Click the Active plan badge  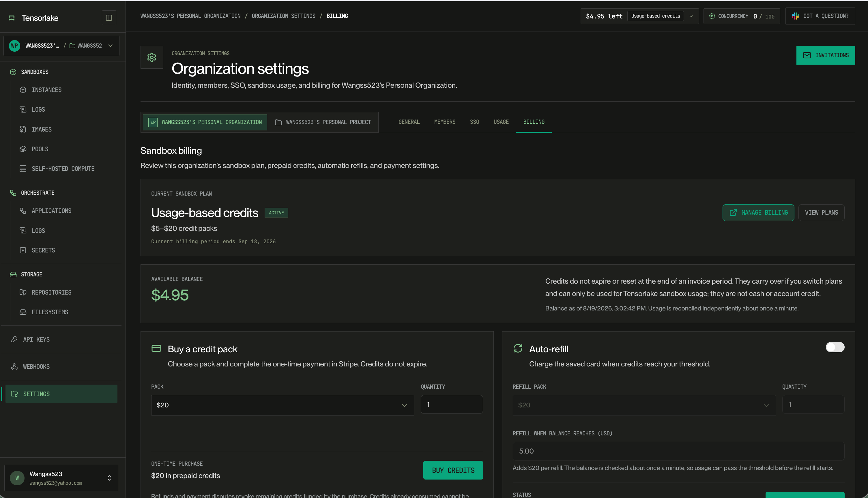coord(276,213)
